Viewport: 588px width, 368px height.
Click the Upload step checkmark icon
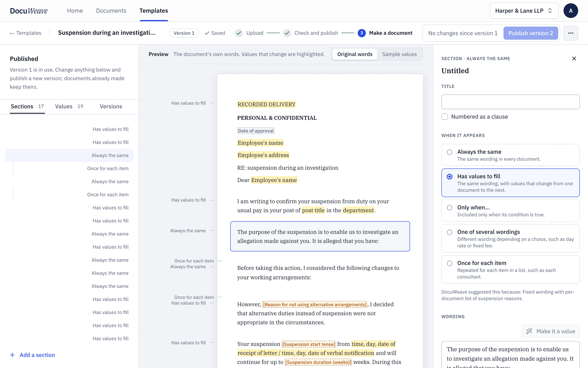[239, 33]
